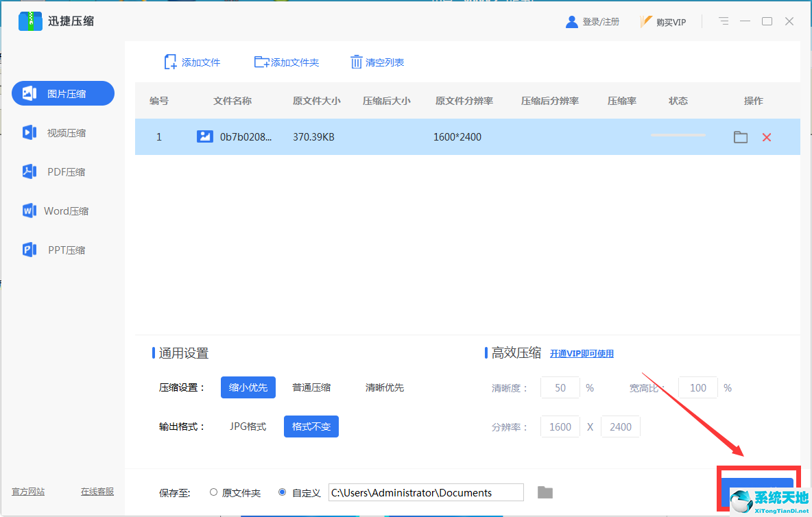Click the 操作 column header
This screenshot has height=517, width=812.
(x=754, y=101)
